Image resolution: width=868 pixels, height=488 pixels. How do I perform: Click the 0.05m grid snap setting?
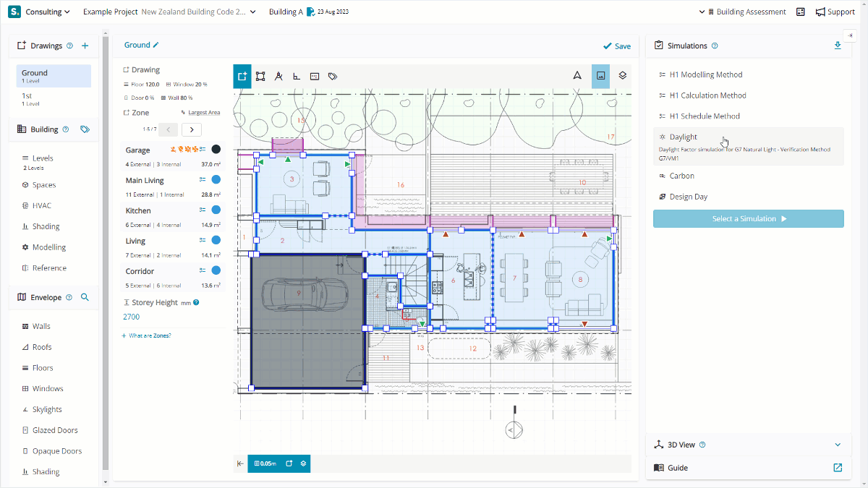[265, 463]
